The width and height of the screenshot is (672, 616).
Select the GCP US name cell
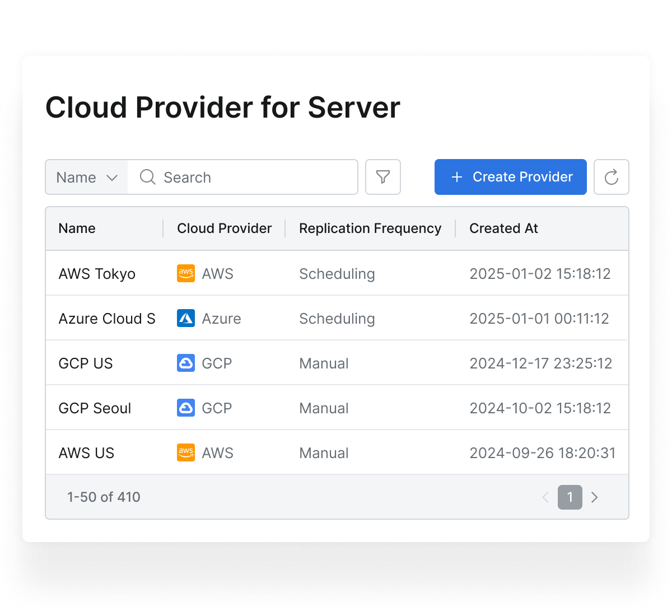(x=86, y=363)
